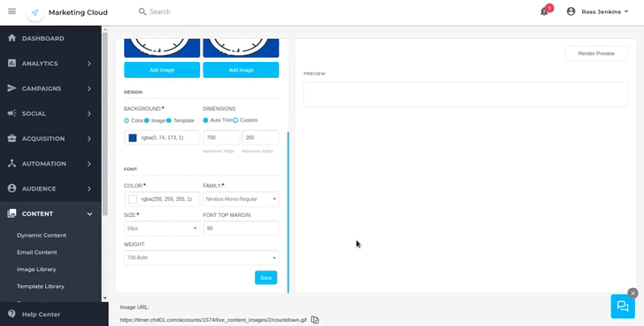Click the Marketing Cloud paper plane logo
The width and height of the screenshot is (644, 326).
[x=34, y=12]
